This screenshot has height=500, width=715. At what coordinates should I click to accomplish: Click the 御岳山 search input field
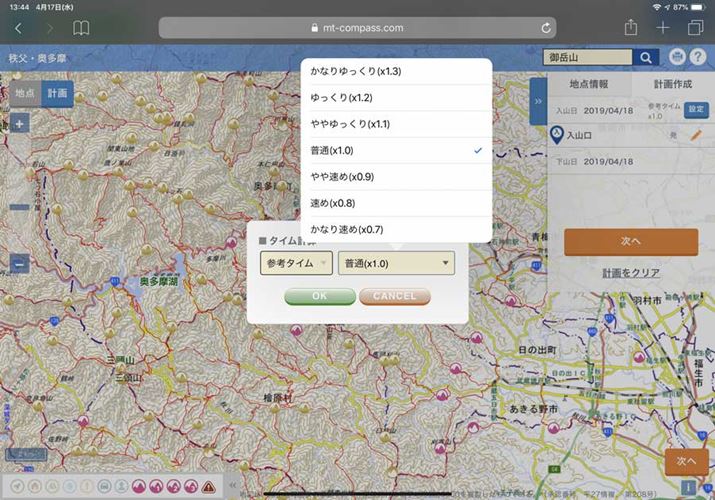click(x=588, y=58)
